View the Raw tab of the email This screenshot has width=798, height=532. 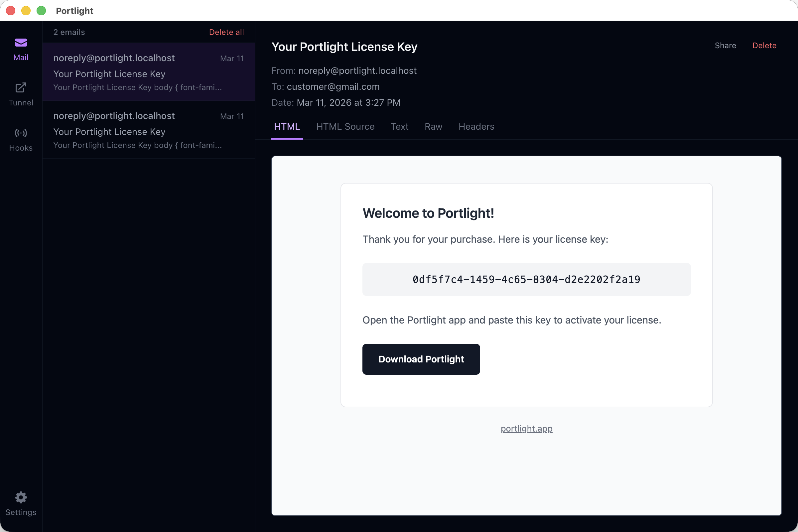pyautogui.click(x=433, y=127)
